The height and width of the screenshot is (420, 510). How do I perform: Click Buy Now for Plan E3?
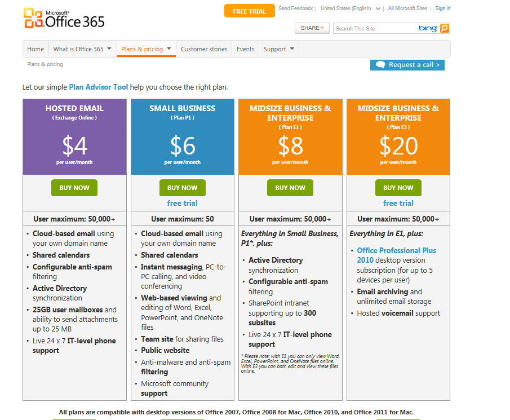point(398,188)
